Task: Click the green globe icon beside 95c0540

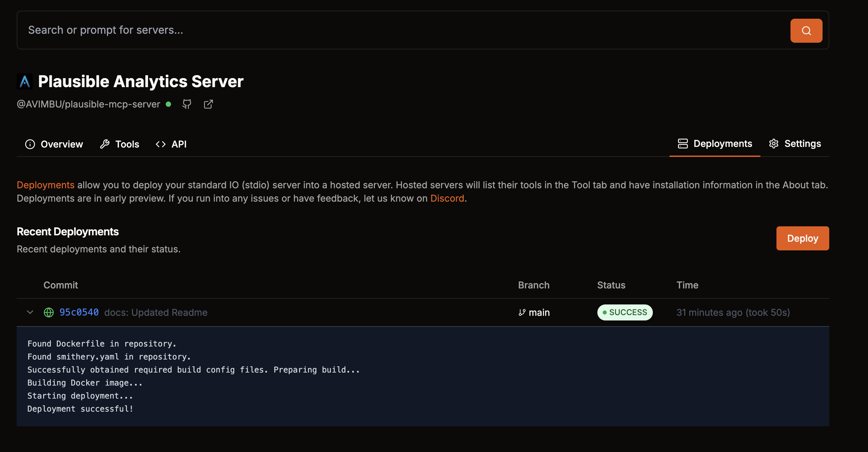Action: click(49, 313)
